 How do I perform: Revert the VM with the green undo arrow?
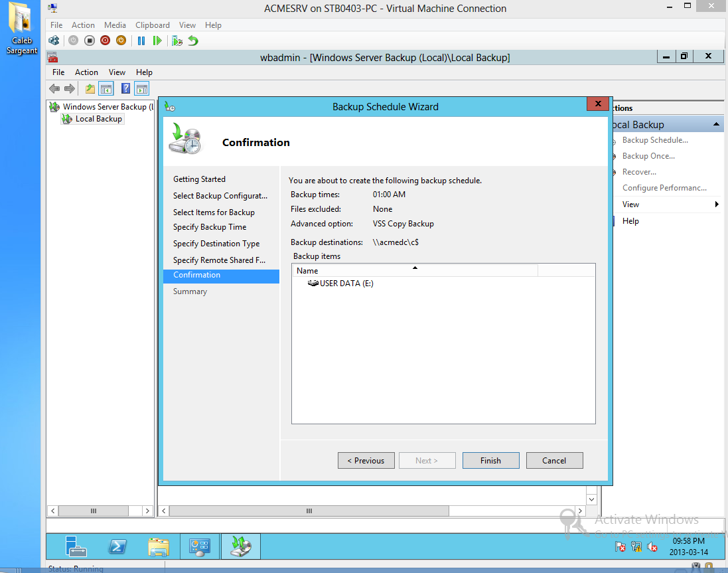coord(193,41)
